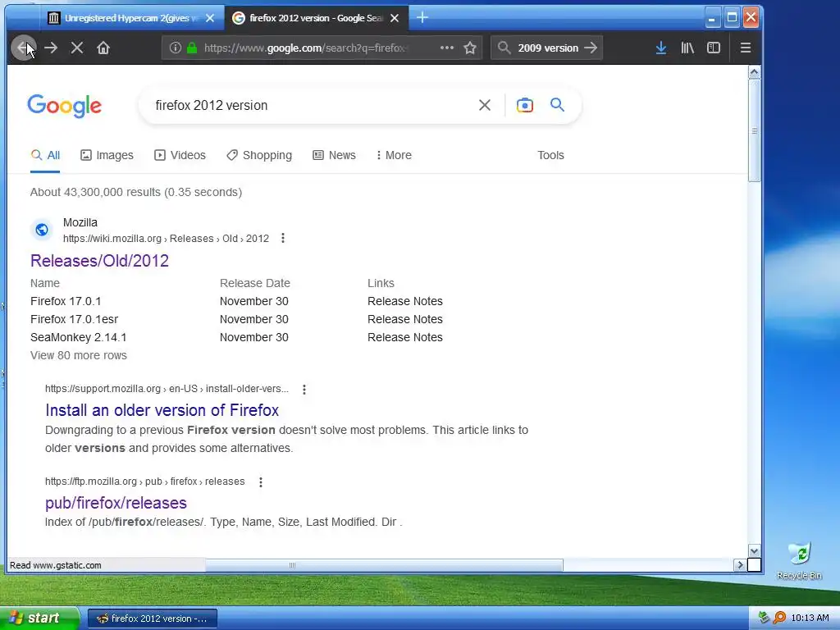Click the horizontal scrollbar right arrow
This screenshot has width=840, height=630.
(x=740, y=564)
